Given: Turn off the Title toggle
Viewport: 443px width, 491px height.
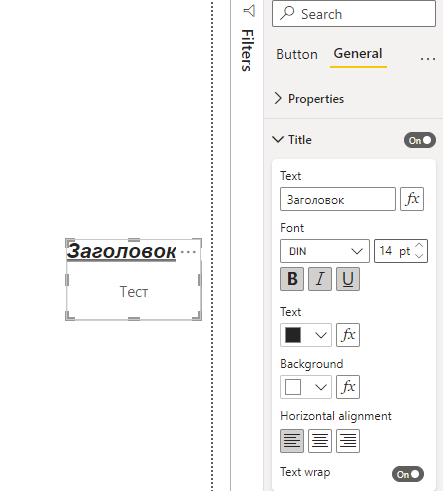Looking at the screenshot, I should coord(420,140).
